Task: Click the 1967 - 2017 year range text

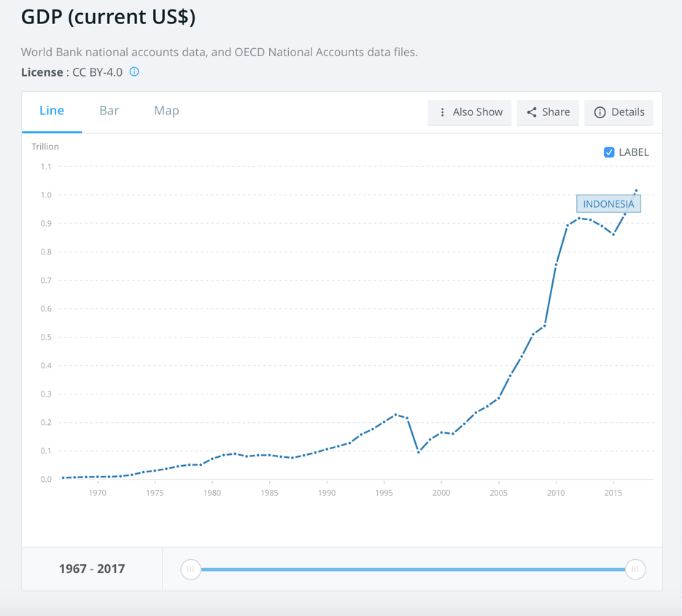Action: point(92,569)
